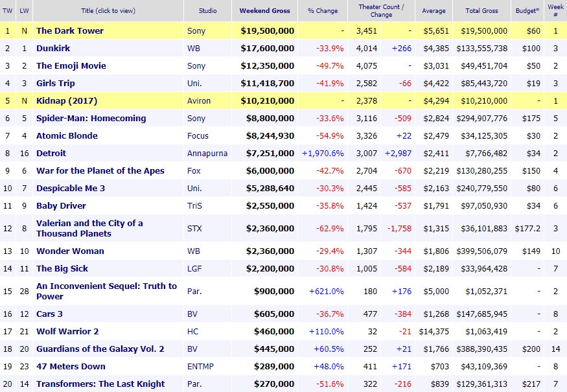Image resolution: width=567 pixels, height=392 pixels.
Task: Sort by Studio column header
Action: [x=207, y=10]
